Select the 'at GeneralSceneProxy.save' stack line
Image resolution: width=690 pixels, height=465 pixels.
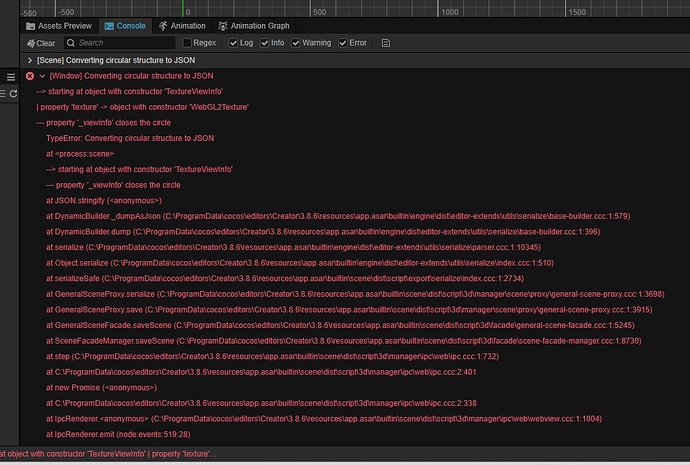point(349,310)
